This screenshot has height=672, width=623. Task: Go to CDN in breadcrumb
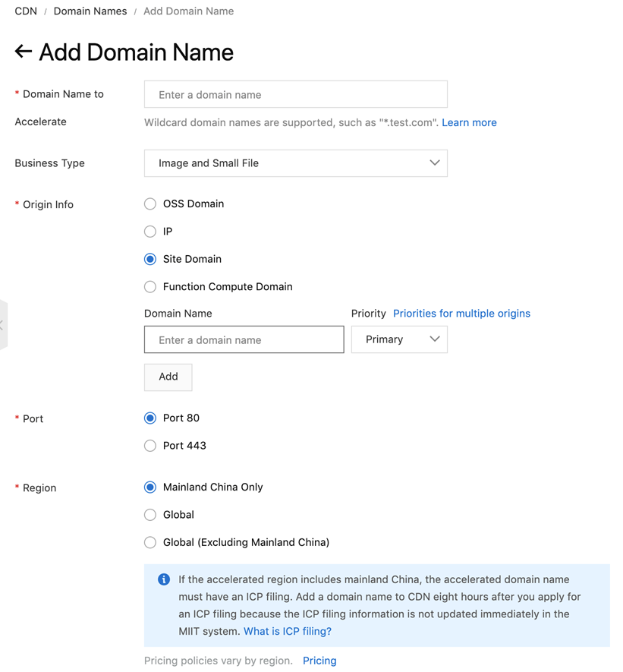(x=26, y=11)
